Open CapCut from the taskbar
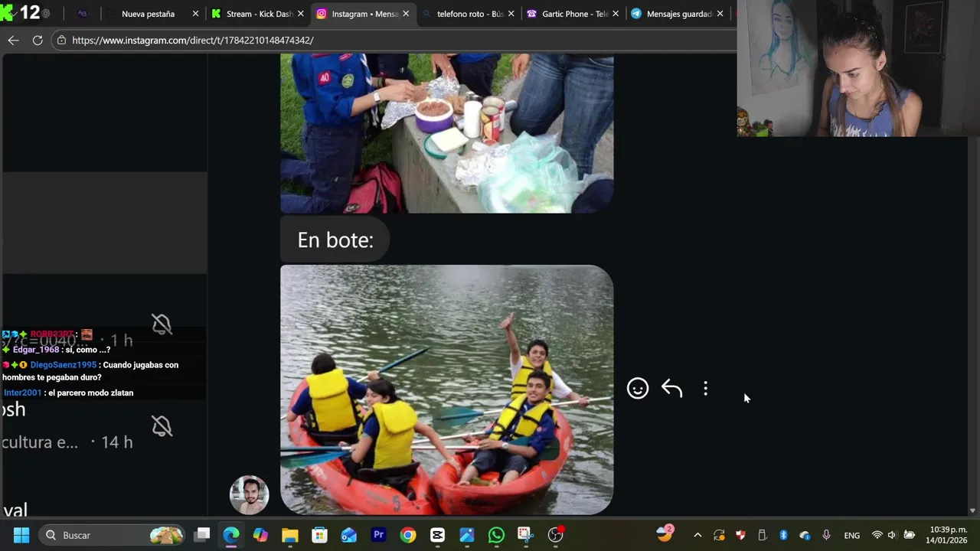Viewport: 980px width, 551px height. pos(437,535)
